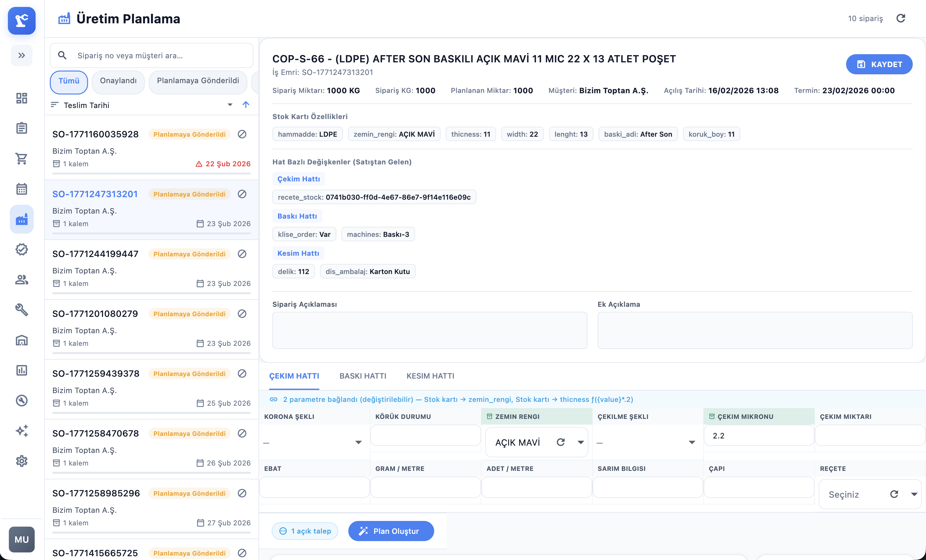Screen dimensions: 926x560
Task: Click cancel icon for SO-1771160035928
Action: pos(242,134)
